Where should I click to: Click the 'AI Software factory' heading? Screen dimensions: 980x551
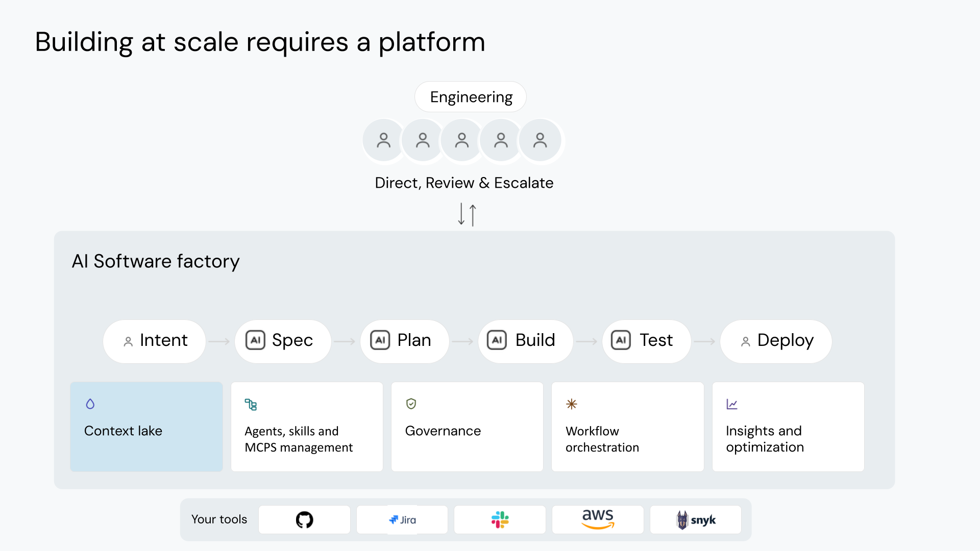[x=156, y=261]
